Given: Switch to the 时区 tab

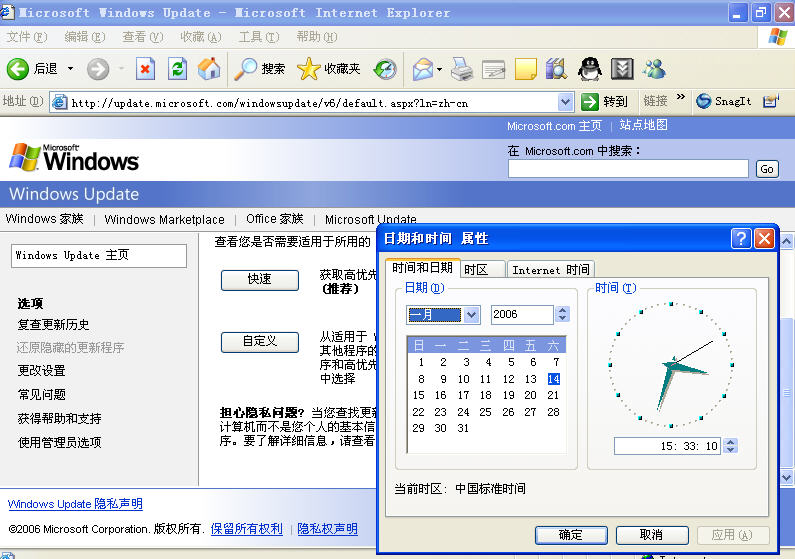Looking at the screenshot, I should 482,269.
